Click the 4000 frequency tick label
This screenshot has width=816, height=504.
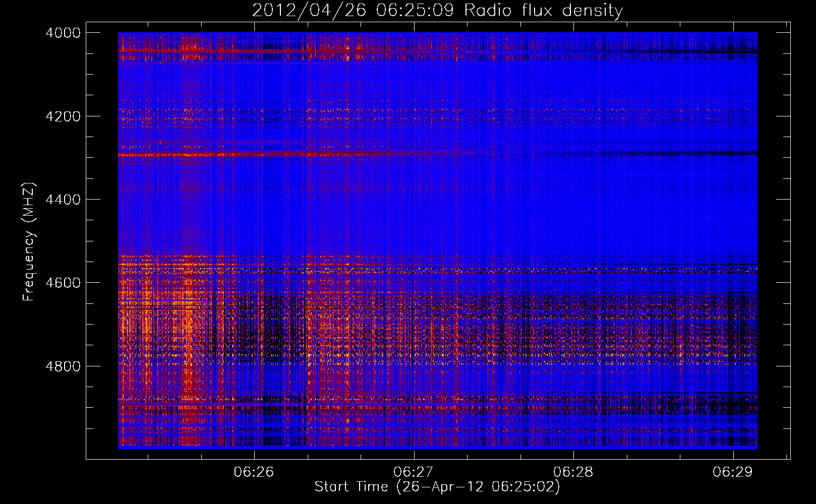click(x=63, y=33)
